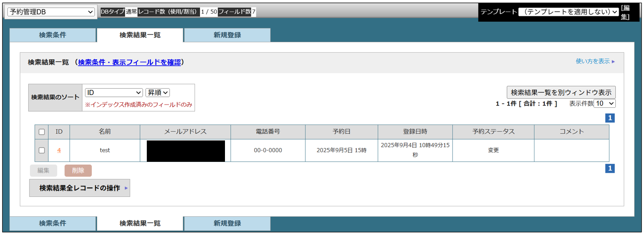
Task: Click 使い方を表示 help link
Action: pos(595,61)
